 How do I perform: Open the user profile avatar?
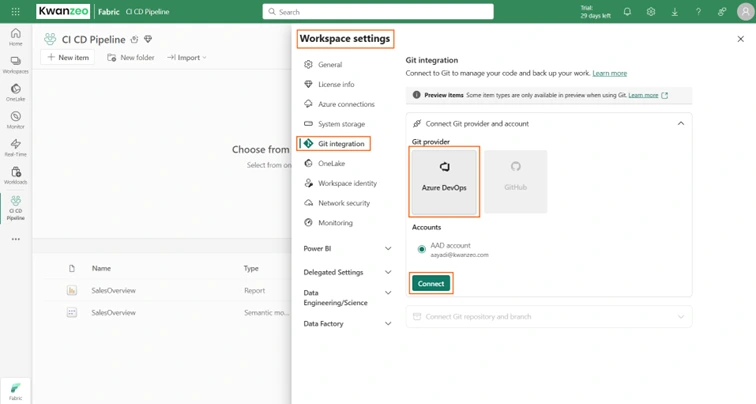(745, 12)
